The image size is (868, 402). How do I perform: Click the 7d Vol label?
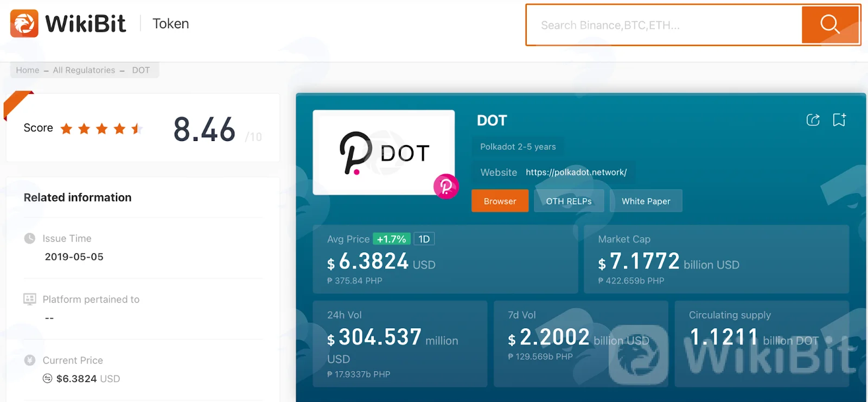pyautogui.click(x=522, y=315)
